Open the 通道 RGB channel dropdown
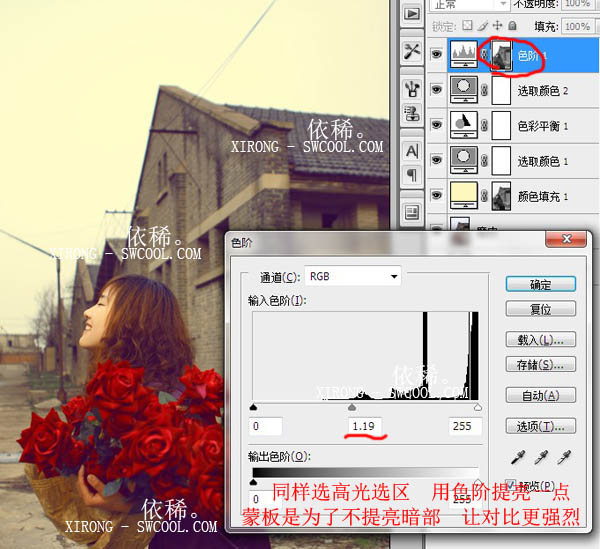 coord(353,275)
